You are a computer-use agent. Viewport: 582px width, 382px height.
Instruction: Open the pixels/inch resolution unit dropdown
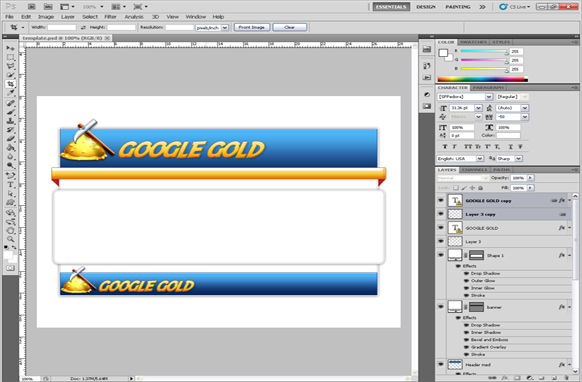click(x=225, y=27)
